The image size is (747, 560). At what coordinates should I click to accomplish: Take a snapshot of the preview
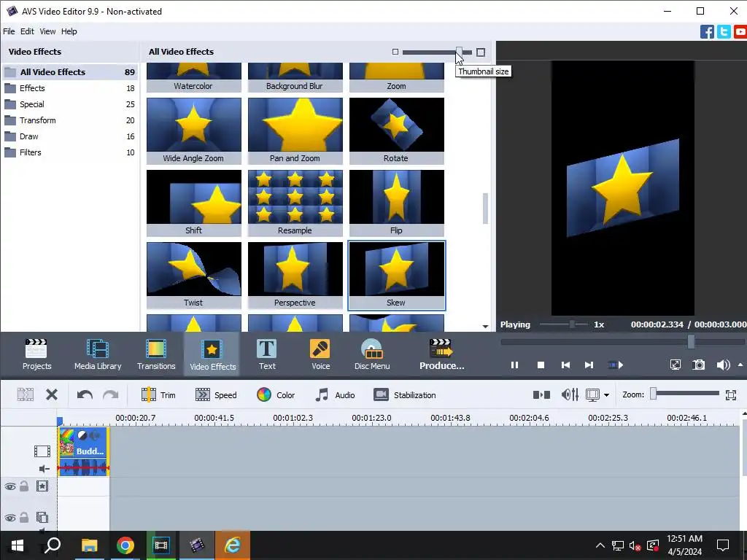pyautogui.click(x=698, y=365)
